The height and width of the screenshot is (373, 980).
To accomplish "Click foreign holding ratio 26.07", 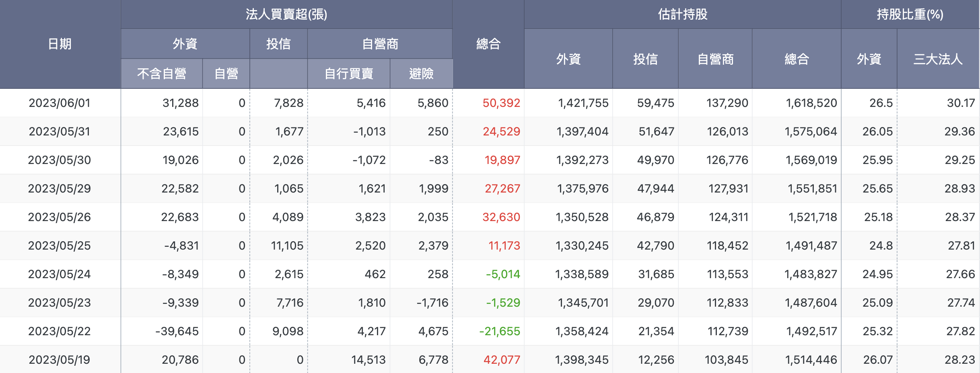I will [x=878, y=360].
